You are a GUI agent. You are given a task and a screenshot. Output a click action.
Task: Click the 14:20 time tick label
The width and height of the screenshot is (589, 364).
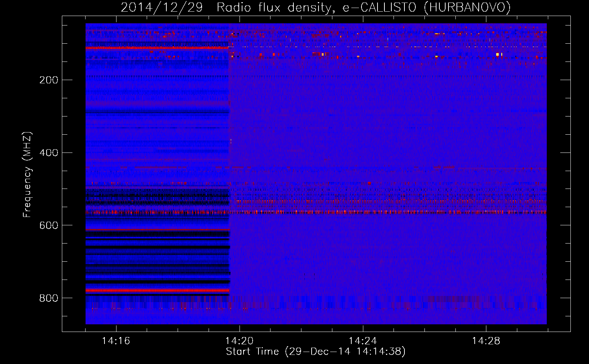coord(240,341)
